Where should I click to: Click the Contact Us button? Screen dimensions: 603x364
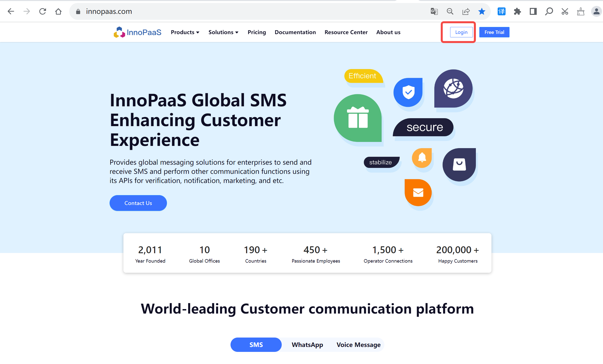(138, 203)
